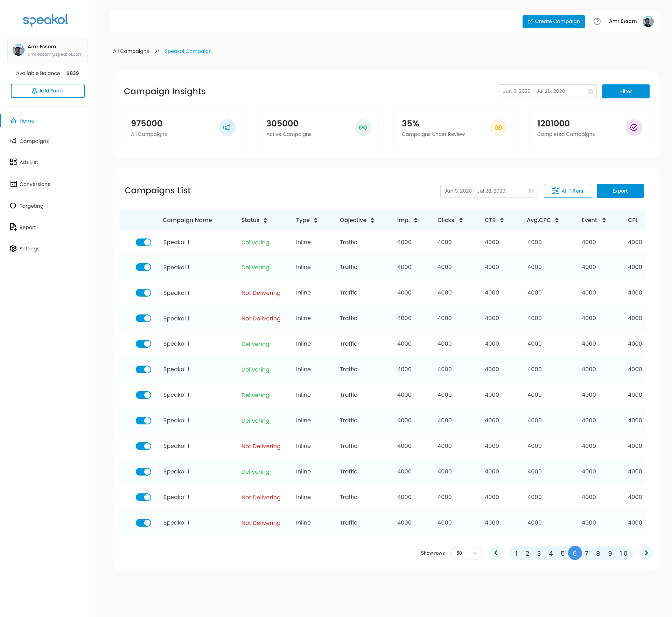Click Add Fund button
Viewport: 672px width, 617px height.
click(x=48, y=91)
